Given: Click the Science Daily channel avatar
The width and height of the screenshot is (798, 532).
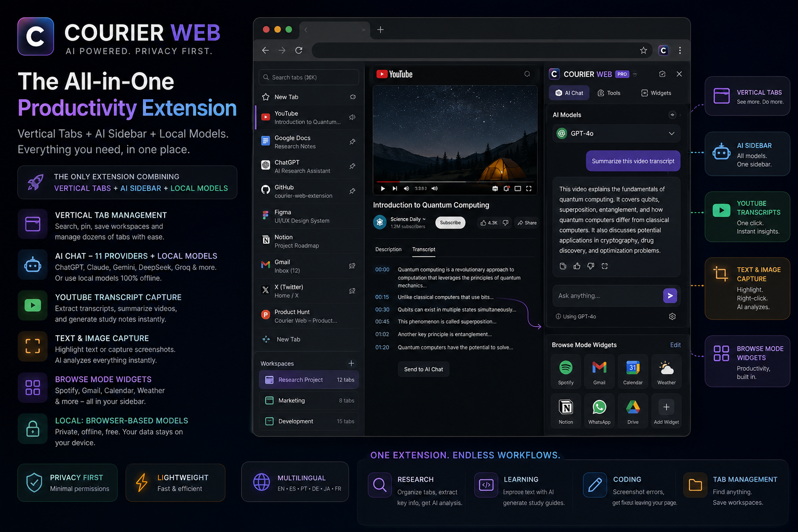Looking at the screenshot, I should tap(380, 222).
